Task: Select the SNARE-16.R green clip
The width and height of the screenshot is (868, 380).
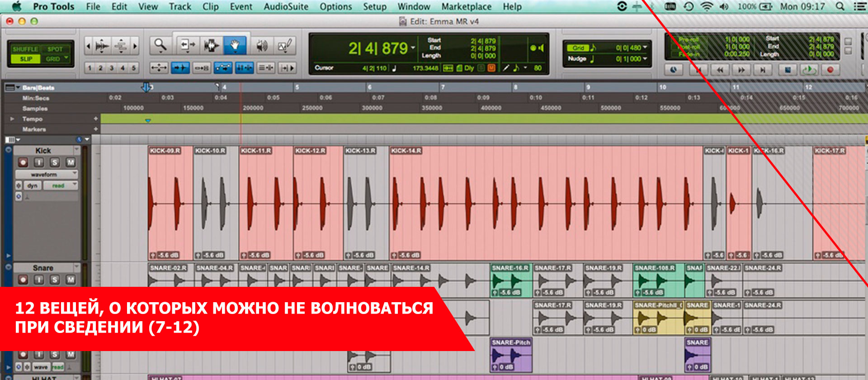Action: click(511, 280)
